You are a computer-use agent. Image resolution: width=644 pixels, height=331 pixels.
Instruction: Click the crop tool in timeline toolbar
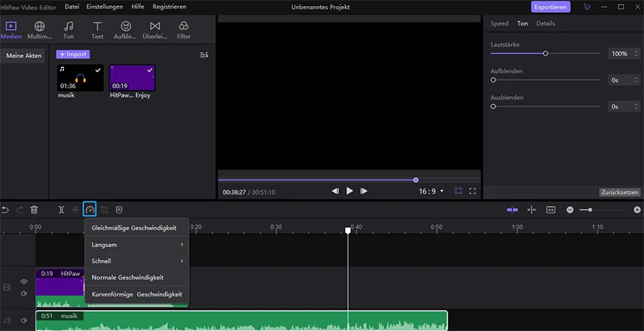pyautogui.click(x=105, y=210)
